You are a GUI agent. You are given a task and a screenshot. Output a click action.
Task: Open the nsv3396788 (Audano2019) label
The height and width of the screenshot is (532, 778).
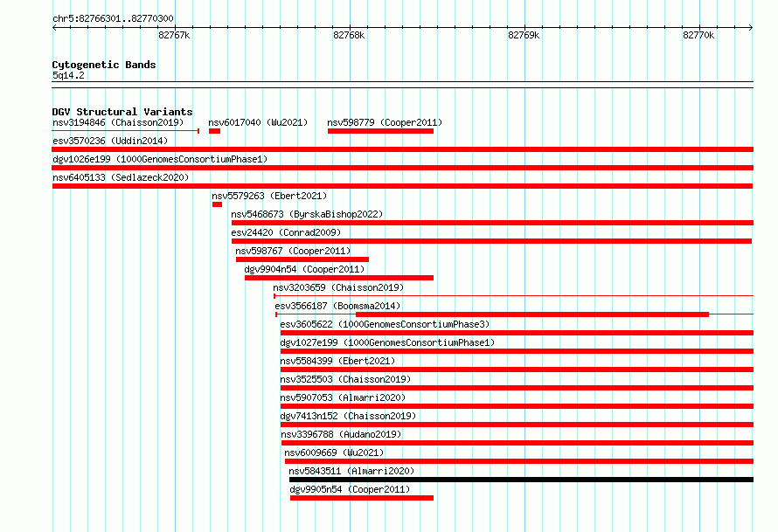pos(341,434)
